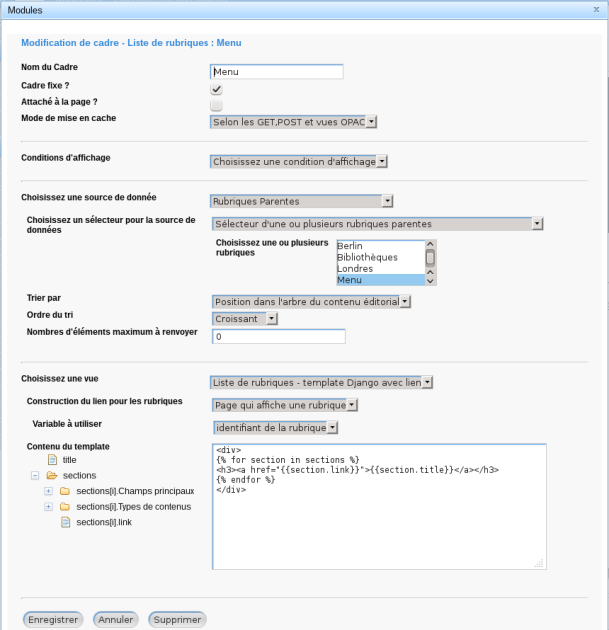Expand sections[i].Champs principaux node
The width and height of the screenshot is (609, 630).
point(48,491)
